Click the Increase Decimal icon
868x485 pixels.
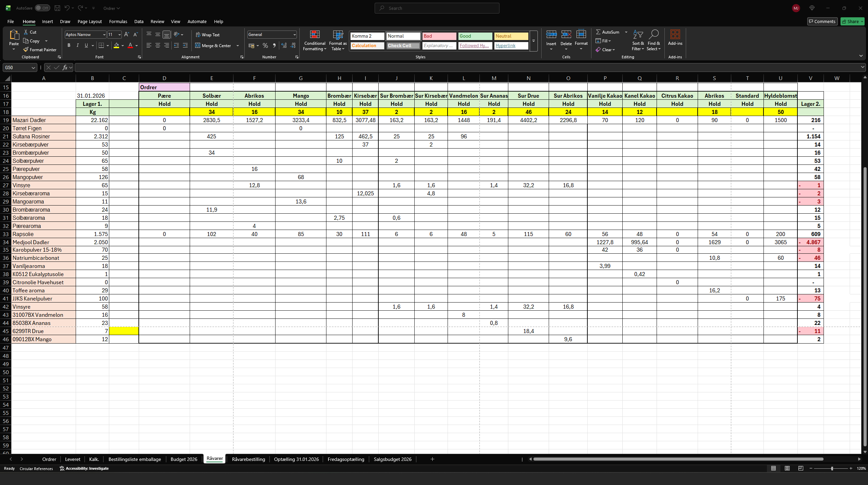tap(284, 45)
